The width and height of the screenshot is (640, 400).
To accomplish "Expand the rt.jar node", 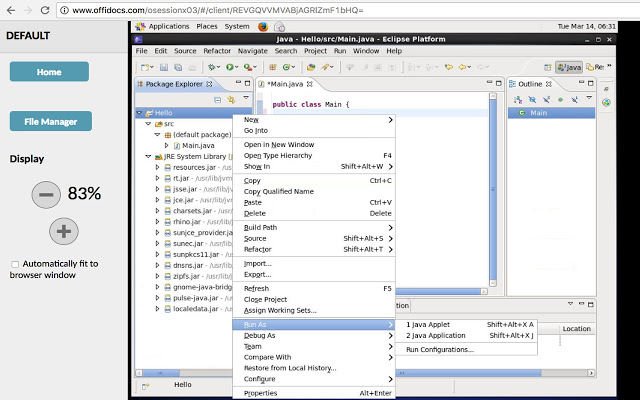I will point(158,178).
